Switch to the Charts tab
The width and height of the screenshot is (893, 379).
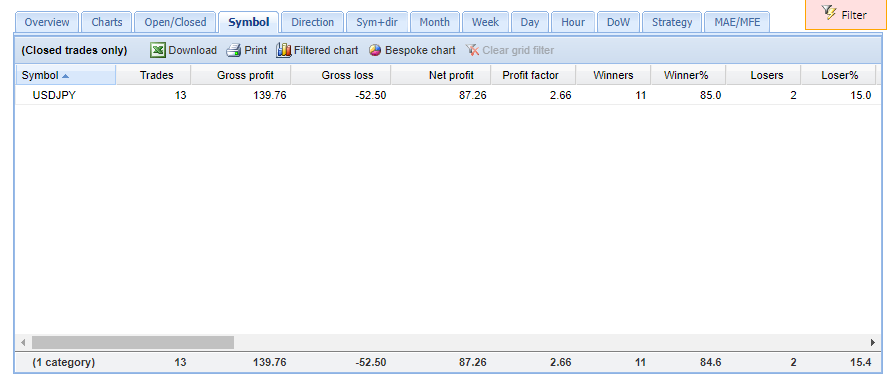coord(106,22)
